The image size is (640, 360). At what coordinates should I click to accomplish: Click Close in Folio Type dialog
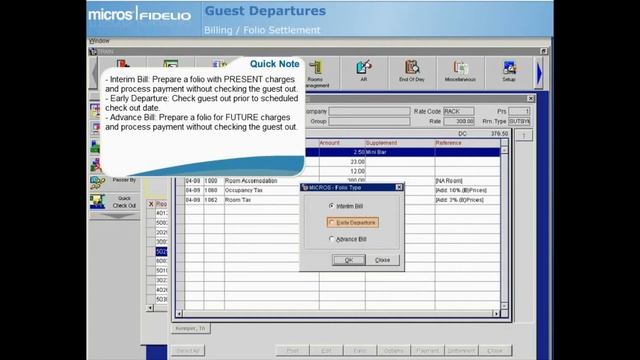click(x=382, y=260)
